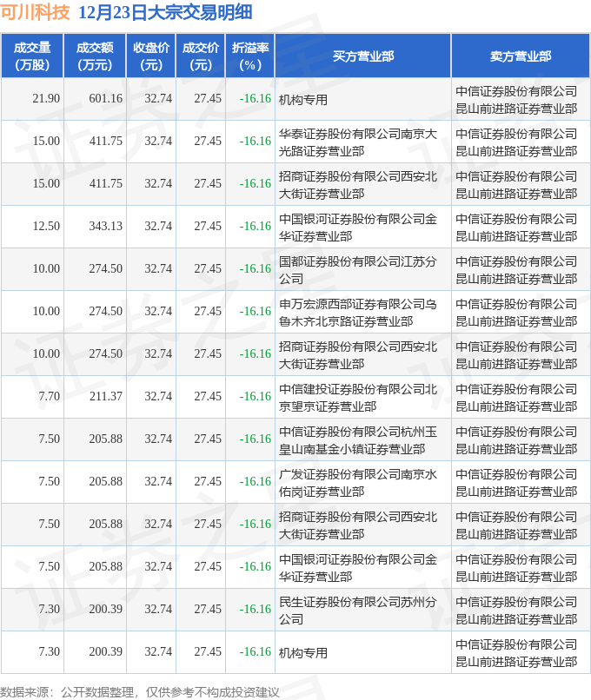The height and width of the screenshot is (700, 591).
Task: Click the 买方营业部 column header
Action: click(x=363, y=56)
